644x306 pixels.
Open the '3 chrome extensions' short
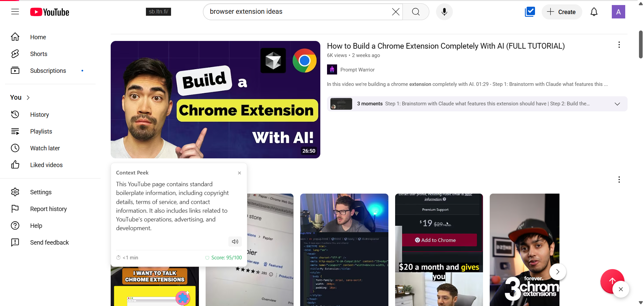(525, 250)
